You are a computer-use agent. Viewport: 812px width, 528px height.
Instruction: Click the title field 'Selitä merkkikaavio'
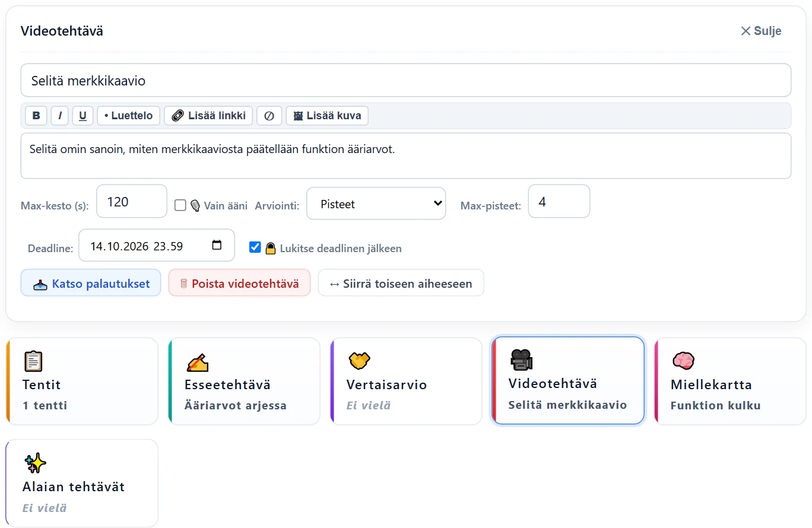pyautogui.click(x=406, y=80)
